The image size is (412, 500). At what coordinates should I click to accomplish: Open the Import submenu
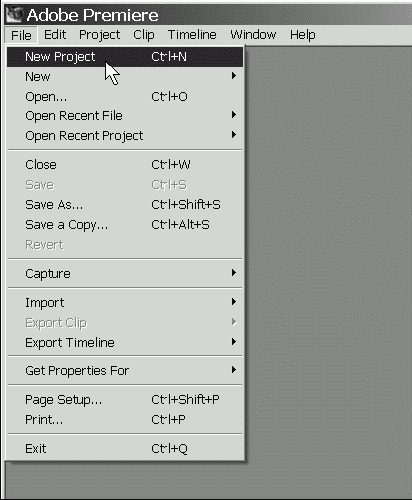pos(125,303)
